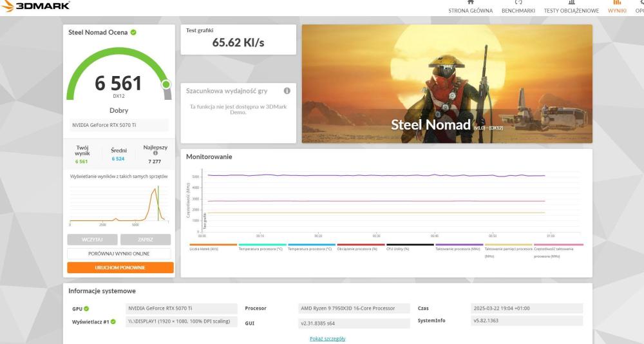This screenshot has width=644, height=344.
Task: Click the home icon above Strona Główna
Action: 471,2
